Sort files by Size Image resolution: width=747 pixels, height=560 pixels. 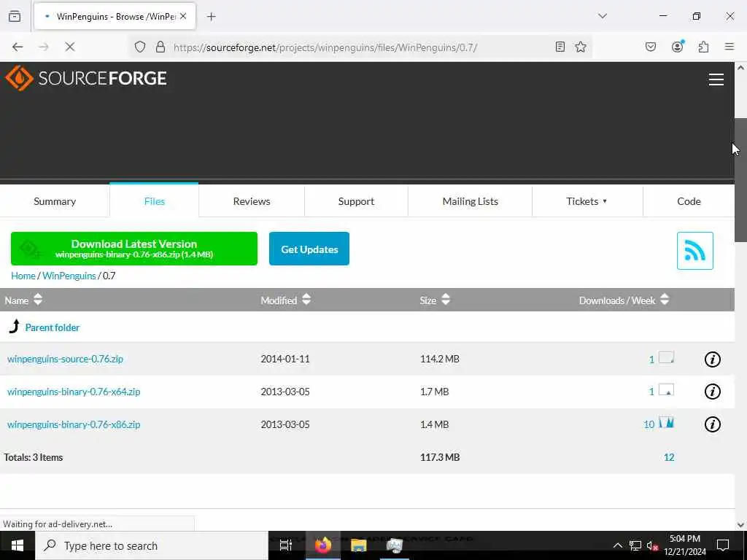click(435, 300)
